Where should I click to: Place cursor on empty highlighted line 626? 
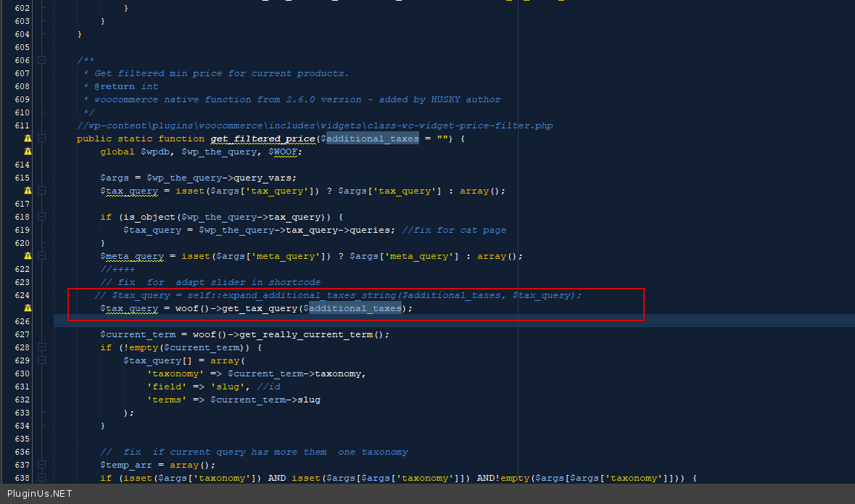point(435,321)
